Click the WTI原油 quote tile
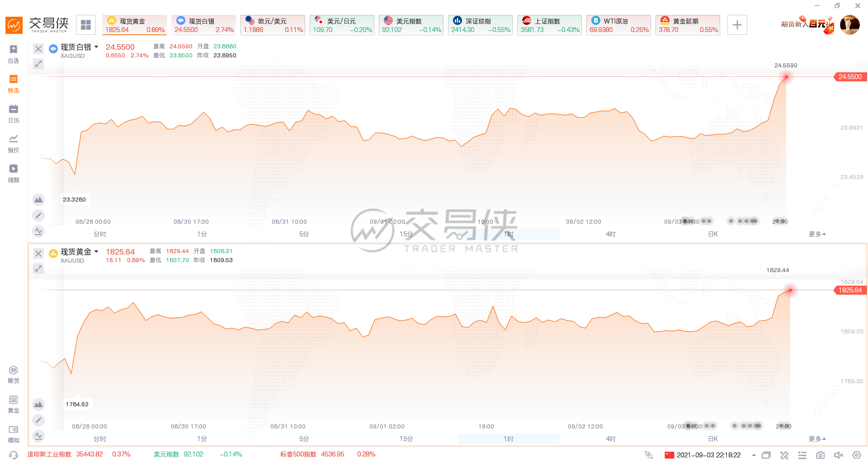Image resolution: width=868 pixels, height=461 pixels. pyautogui.click(x=618, y=25)
